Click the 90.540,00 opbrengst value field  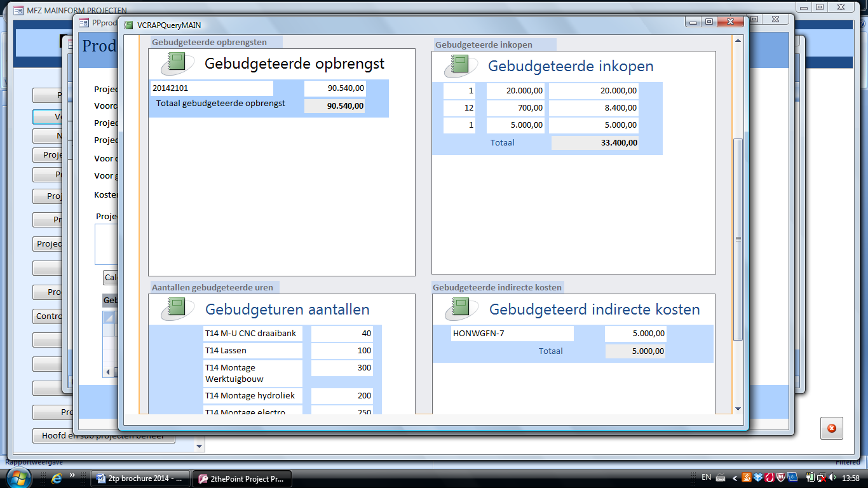pyautogui.click(x=335, y=88)
